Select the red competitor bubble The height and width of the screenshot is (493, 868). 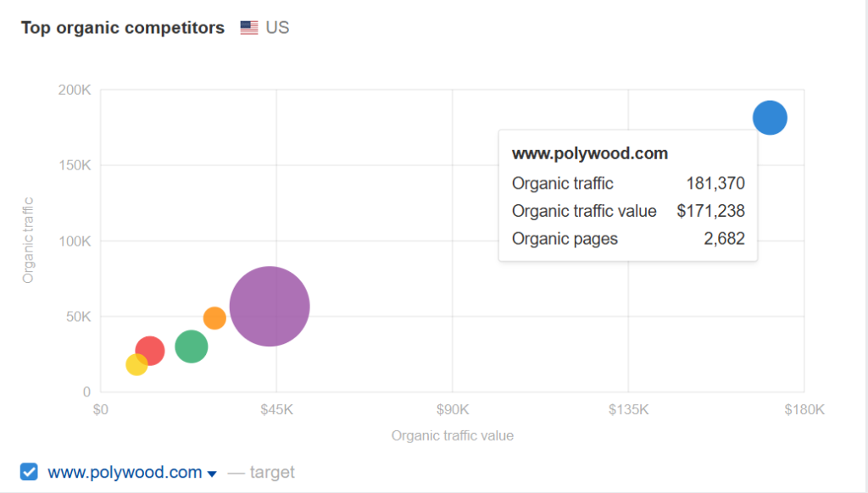pos(150,350)
